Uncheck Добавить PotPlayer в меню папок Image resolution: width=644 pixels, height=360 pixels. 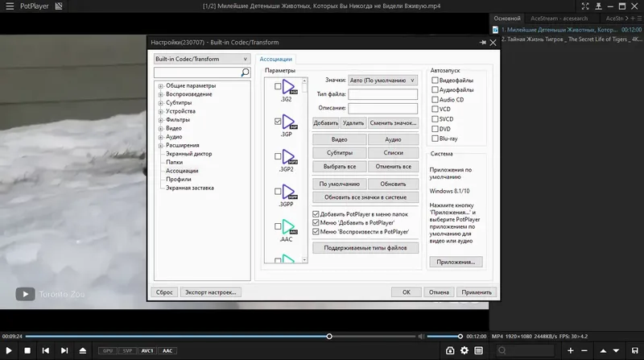[316, 214]
